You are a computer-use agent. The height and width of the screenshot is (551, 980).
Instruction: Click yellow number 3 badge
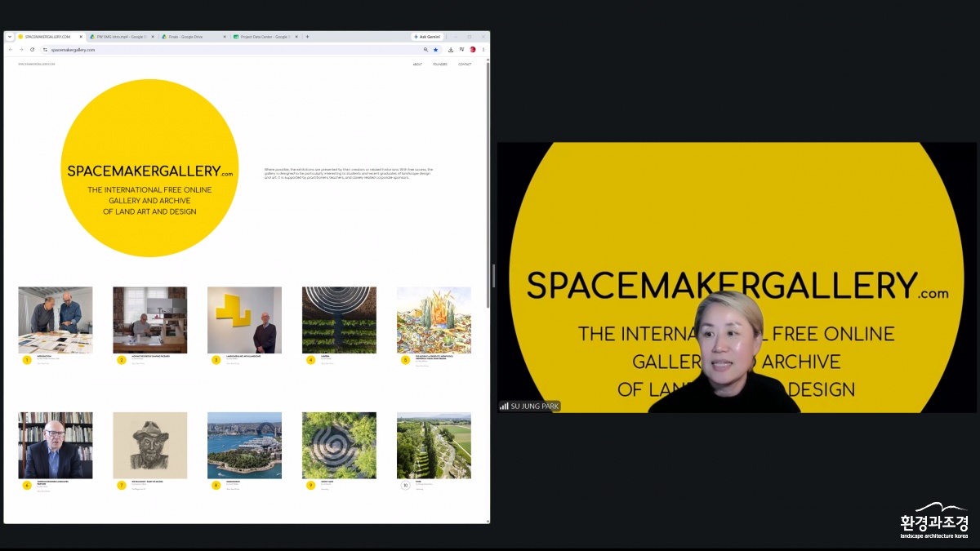pos(216,360)
